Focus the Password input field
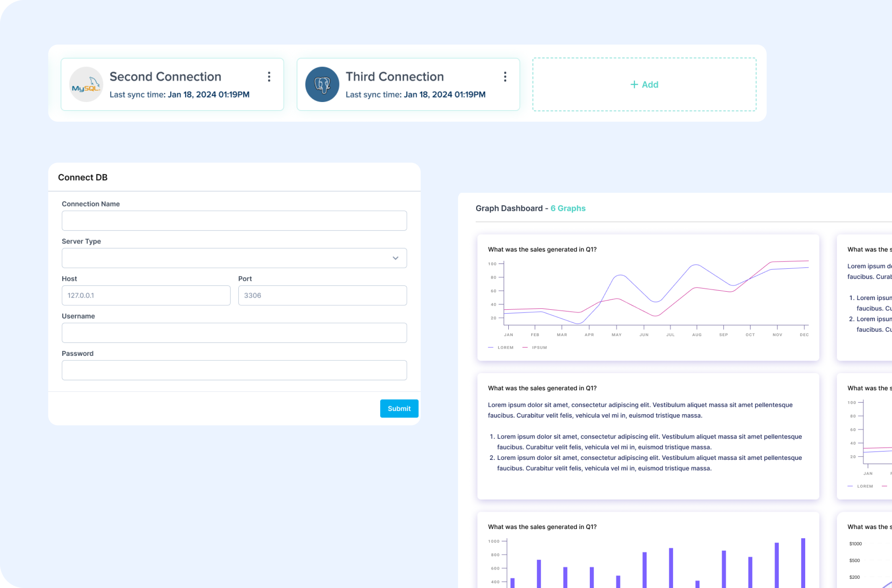This screenshot has width=892, height=588. (x=234, y=370)
